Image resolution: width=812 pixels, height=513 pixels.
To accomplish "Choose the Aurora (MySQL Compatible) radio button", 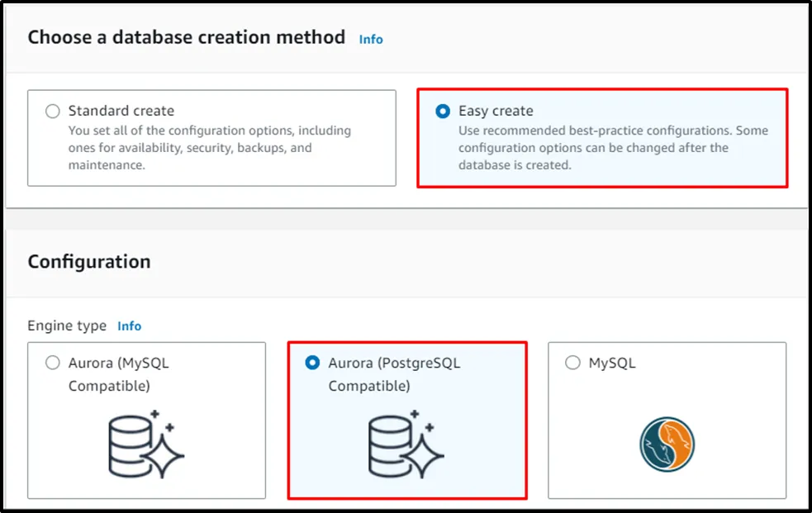I will pyautogui.click(x=53, y=363).
